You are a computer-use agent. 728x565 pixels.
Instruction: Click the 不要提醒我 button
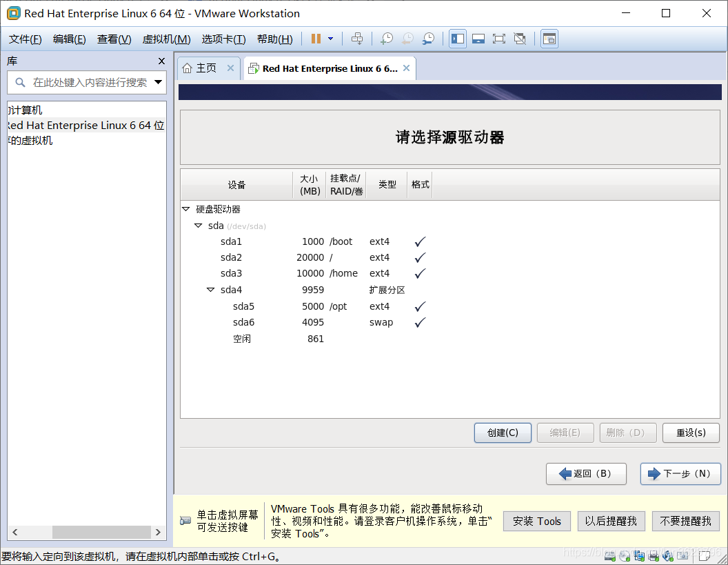coord(686,522)
